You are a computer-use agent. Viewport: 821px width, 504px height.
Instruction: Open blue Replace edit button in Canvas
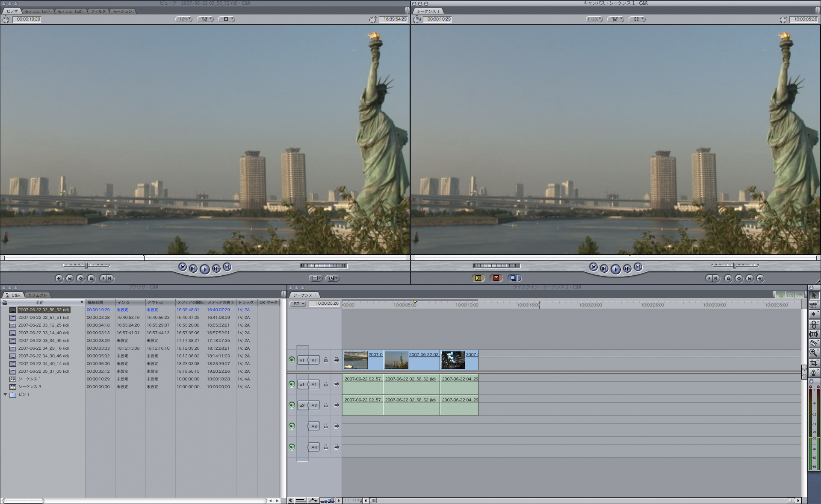(514, 278)
